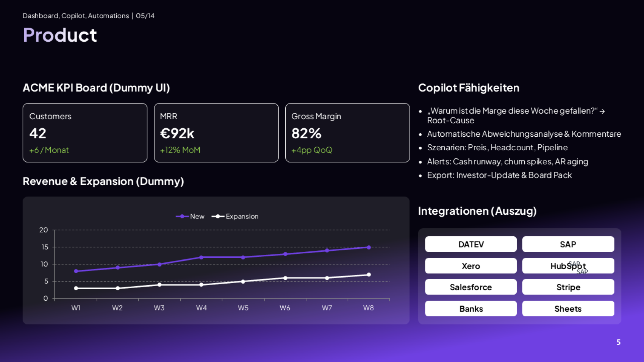Click the Gross Margin KPI card

tap(347, 133)
